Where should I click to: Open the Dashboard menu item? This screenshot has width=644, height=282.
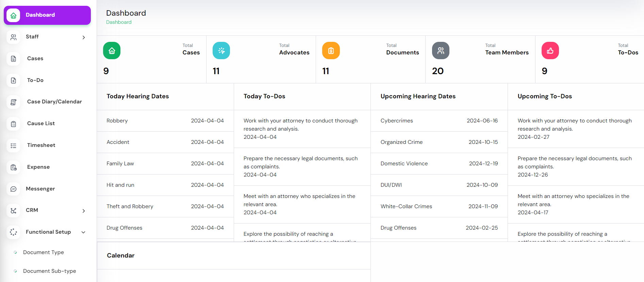(x=47, y=15)
